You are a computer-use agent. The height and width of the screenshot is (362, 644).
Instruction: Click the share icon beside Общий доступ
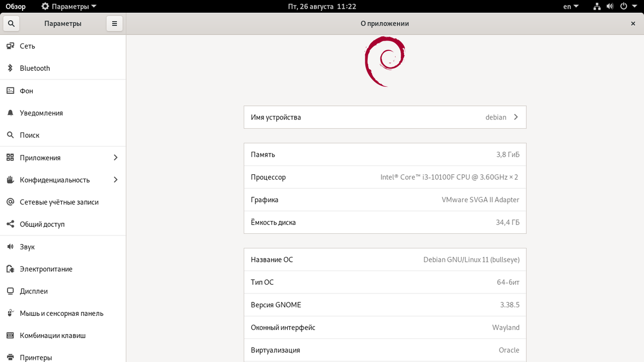coord(10,224)
